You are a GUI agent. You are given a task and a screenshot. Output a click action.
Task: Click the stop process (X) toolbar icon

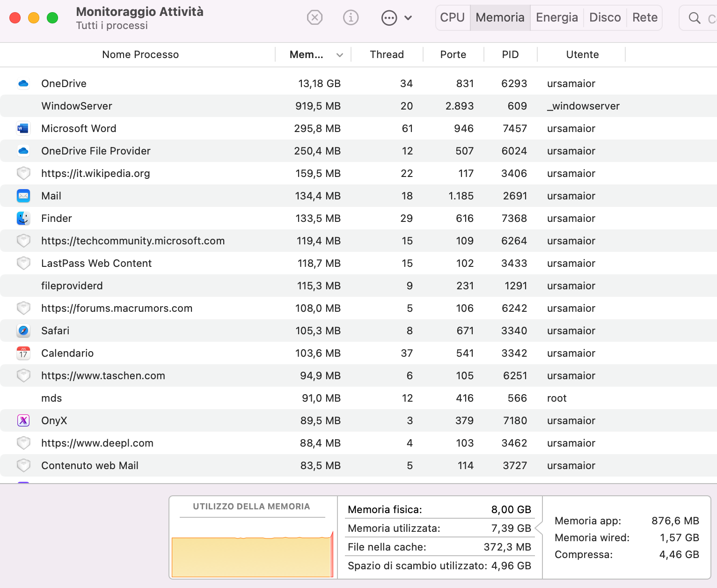tap(315, 18)
